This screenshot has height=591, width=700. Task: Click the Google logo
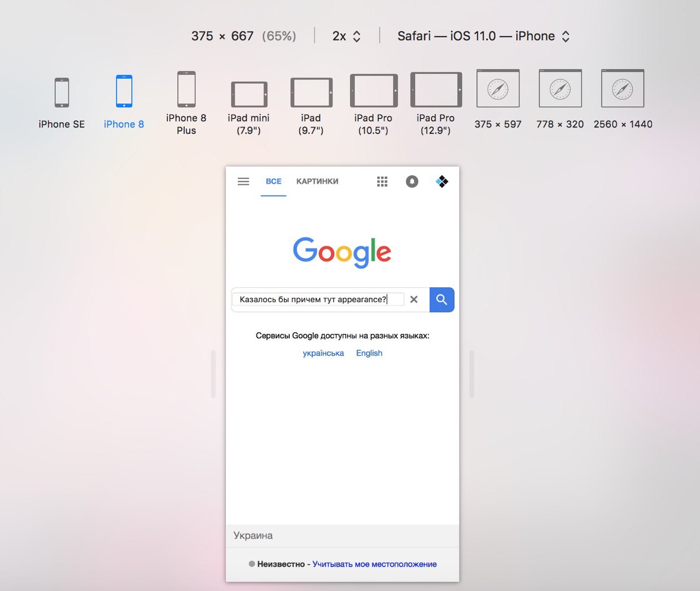coord(342,252)
